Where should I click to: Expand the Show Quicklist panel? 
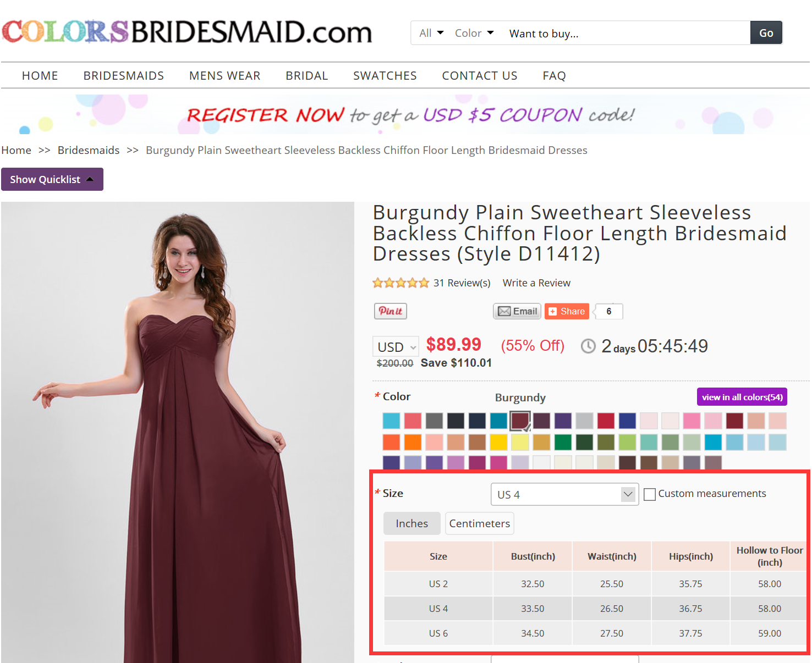52,179
